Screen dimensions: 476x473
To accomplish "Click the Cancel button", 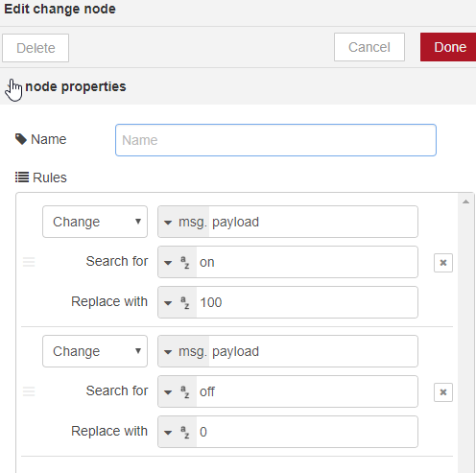I will pos(369,47).
